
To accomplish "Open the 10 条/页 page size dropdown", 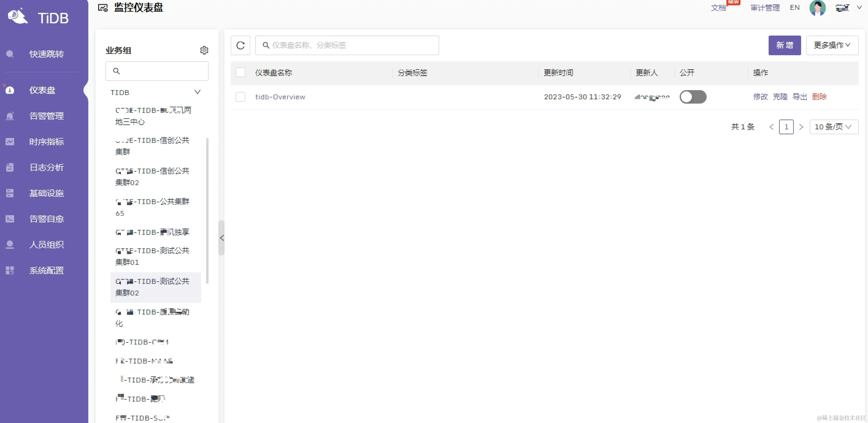I will tap(833, 127).
